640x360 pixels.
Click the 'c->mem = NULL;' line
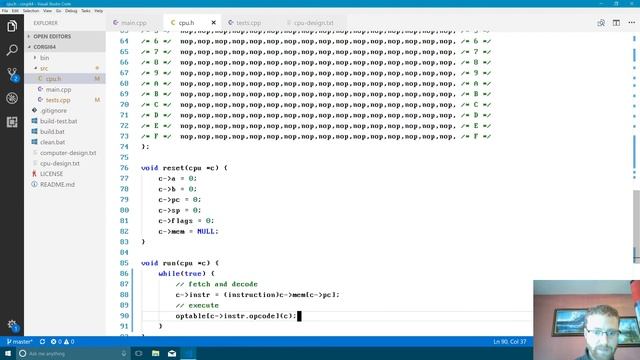coord(188,231)
